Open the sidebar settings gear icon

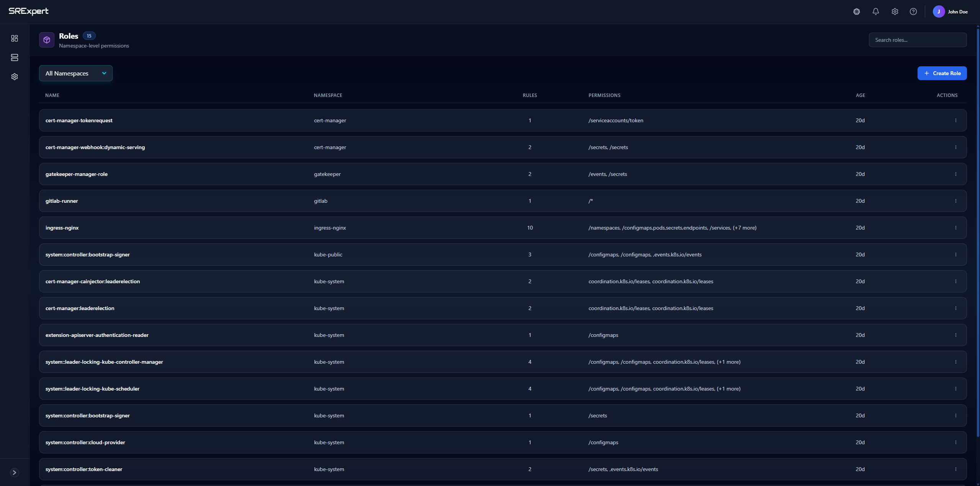pyautogui.click(x=15, y=76)
